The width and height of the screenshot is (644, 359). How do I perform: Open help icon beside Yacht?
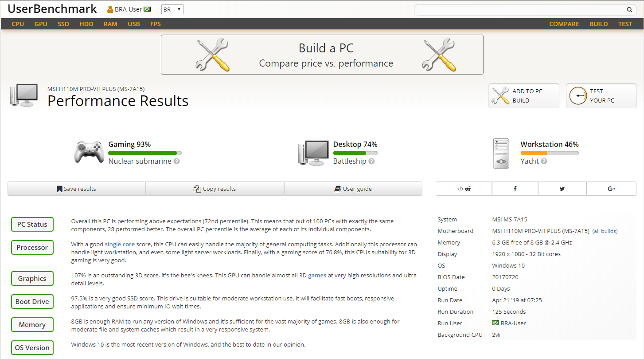click(544, 162)
